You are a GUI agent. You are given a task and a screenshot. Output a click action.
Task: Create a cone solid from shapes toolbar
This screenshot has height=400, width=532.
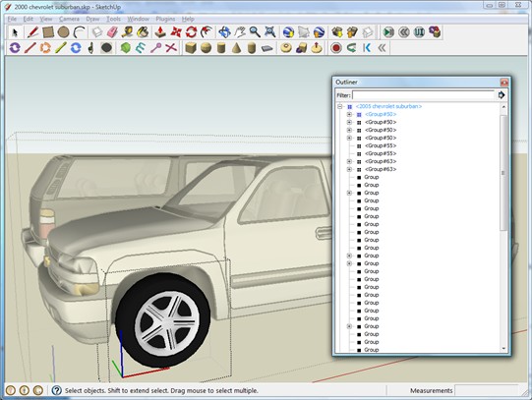[x=236, y=48]
